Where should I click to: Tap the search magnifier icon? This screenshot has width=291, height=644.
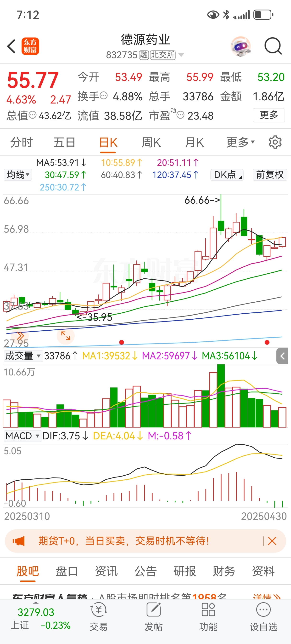coord(273,46)
